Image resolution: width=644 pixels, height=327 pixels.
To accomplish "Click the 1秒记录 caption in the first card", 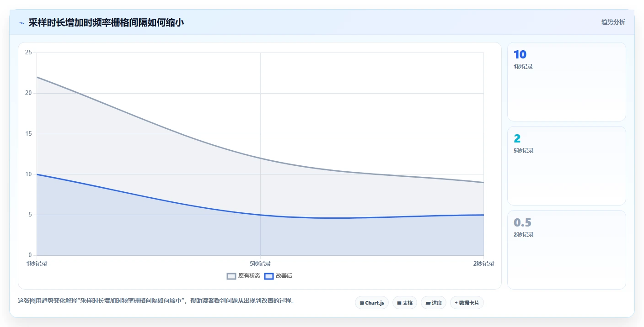I will [523, 67].
